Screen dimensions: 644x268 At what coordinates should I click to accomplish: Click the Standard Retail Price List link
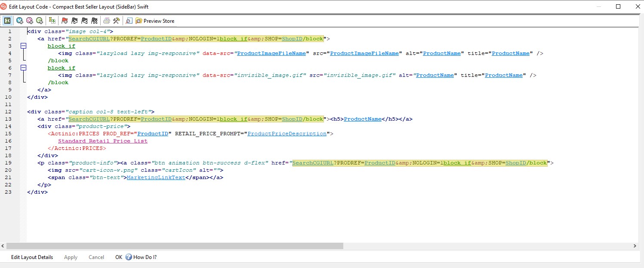pyautogui.click(x=102, y=141)
